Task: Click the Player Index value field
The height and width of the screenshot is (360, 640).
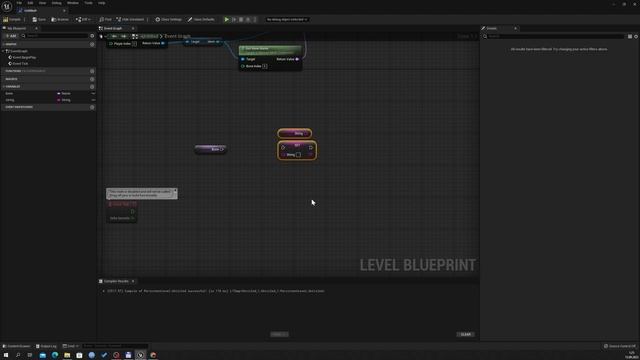Action: (134, 43)
